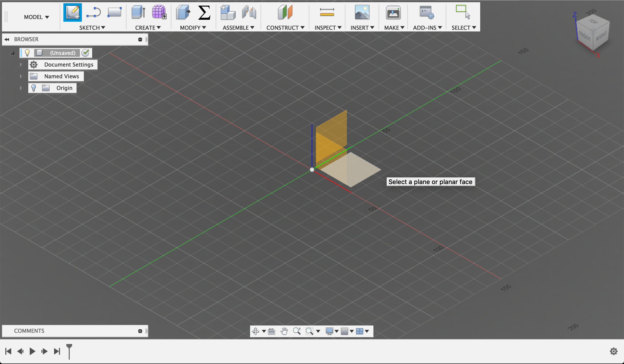
Task: Expand the Origin tree node
Action: point(21,88)
